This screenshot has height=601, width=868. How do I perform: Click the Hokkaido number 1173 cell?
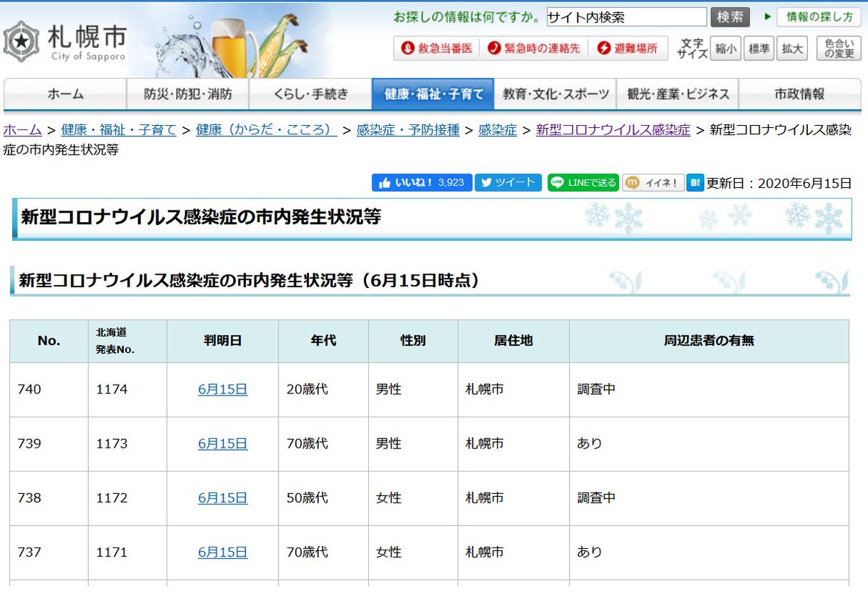[x=127, y=443]
